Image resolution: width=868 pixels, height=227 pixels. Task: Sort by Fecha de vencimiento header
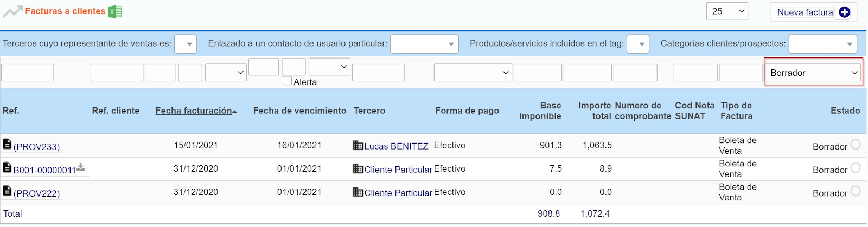(299, 111)
